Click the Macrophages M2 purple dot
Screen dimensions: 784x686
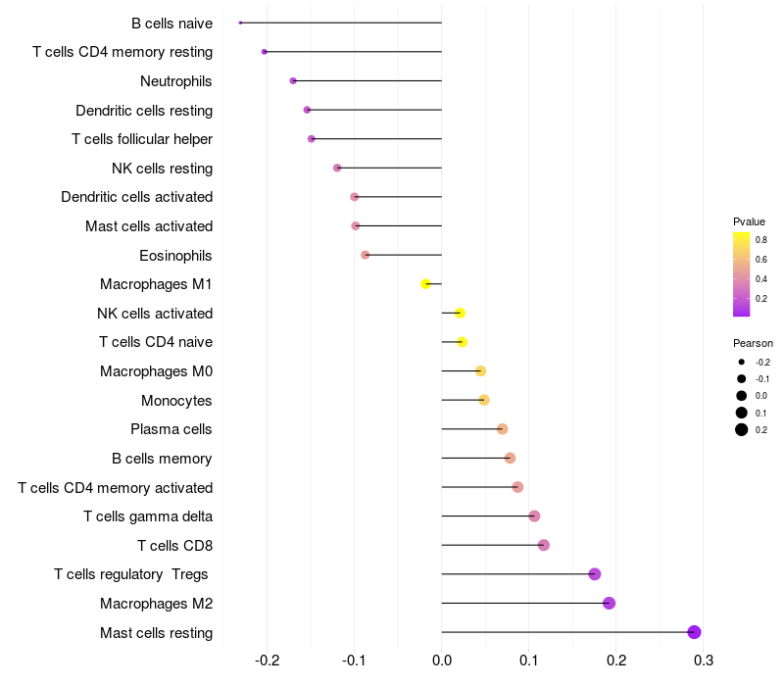click(609, 603)
